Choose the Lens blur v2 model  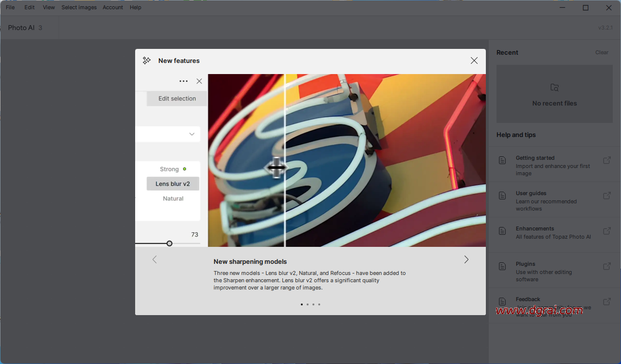tap(173, 183)
